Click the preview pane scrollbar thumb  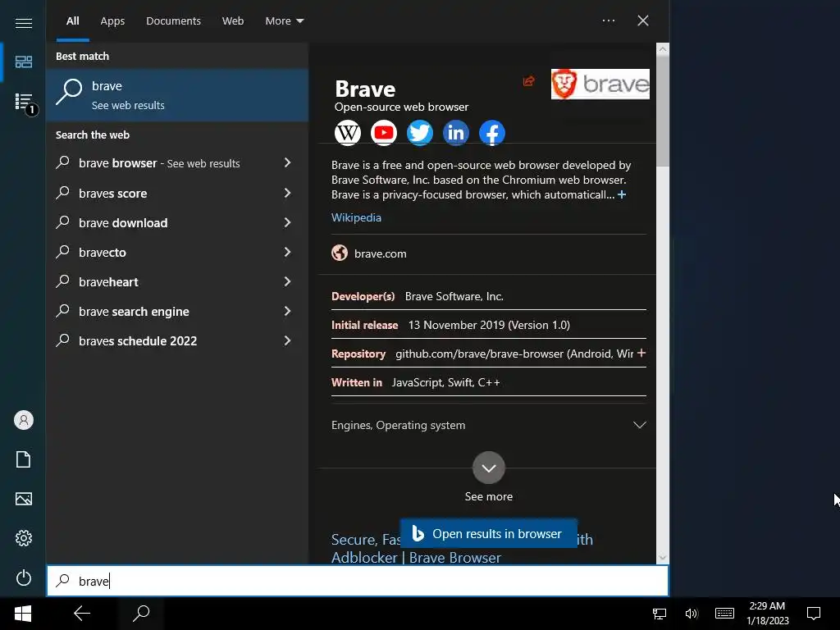pyautogui.click(x=663, y=111)
